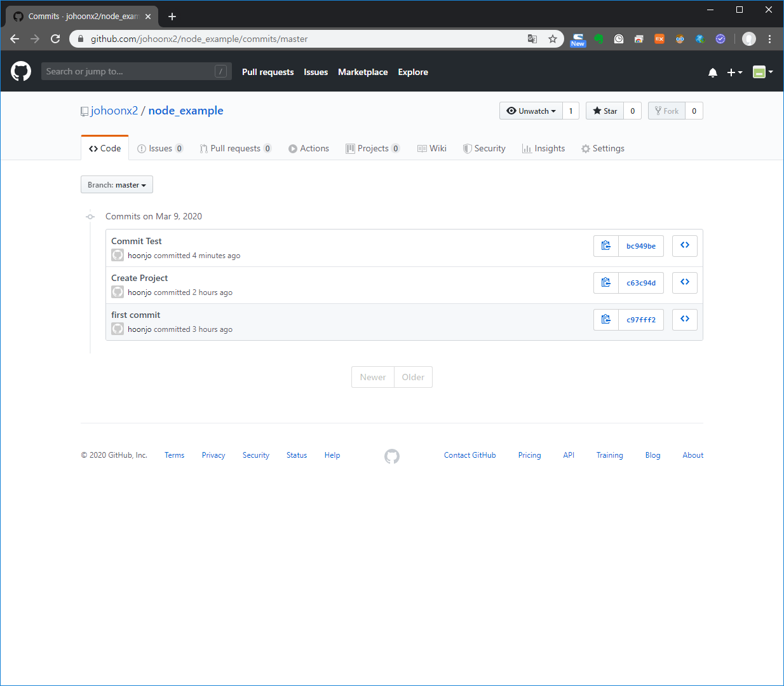
Task: Open the notifications bell
Action: click(713, 72)
